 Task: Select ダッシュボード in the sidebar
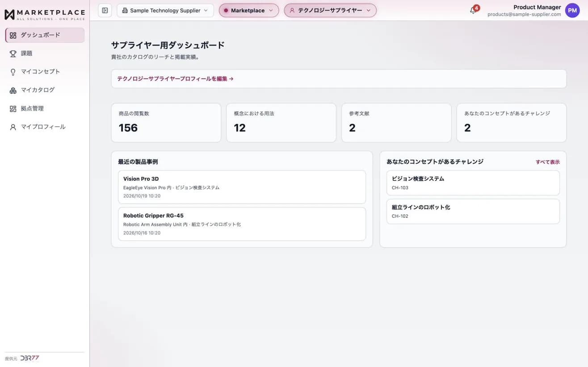[x=45, y=35]
